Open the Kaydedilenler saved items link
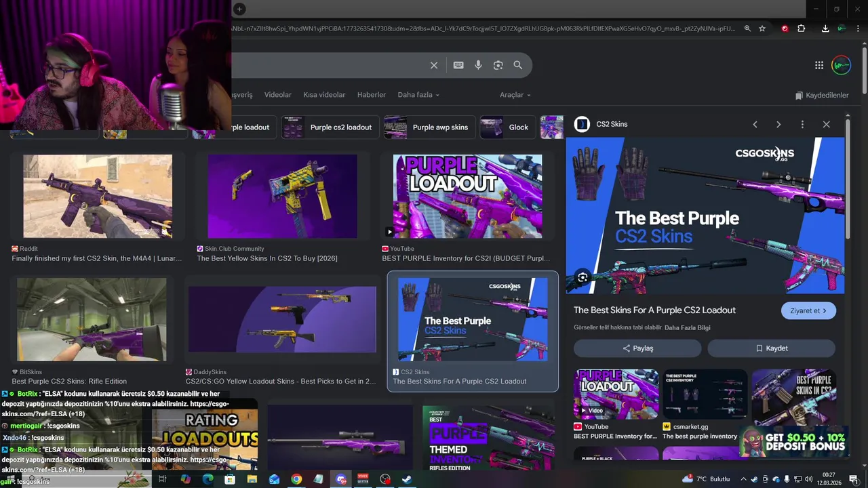868x488 pixels. tap(822, 96)
